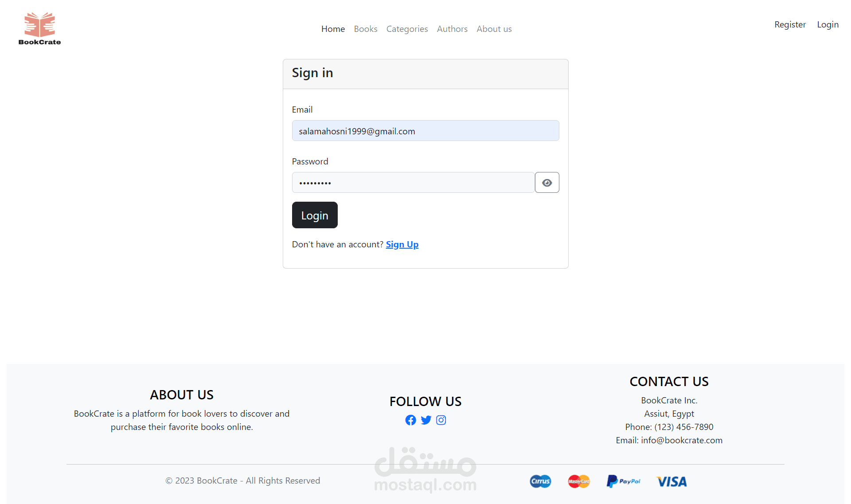Viewport: 851px width, 504px height.
Task: Focus the Password input field
Action: coord(413,183)
